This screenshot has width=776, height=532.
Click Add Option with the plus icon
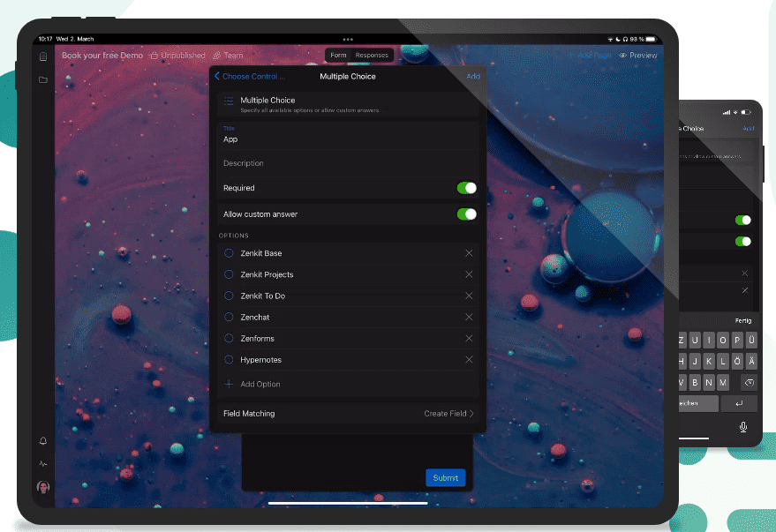point(252,384)
